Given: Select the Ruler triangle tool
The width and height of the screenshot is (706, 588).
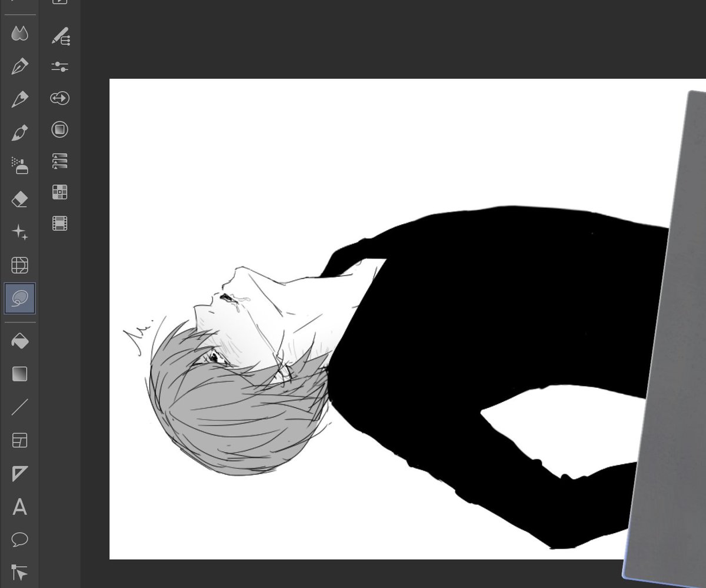Looking at the screenshot, I should 19,473.
